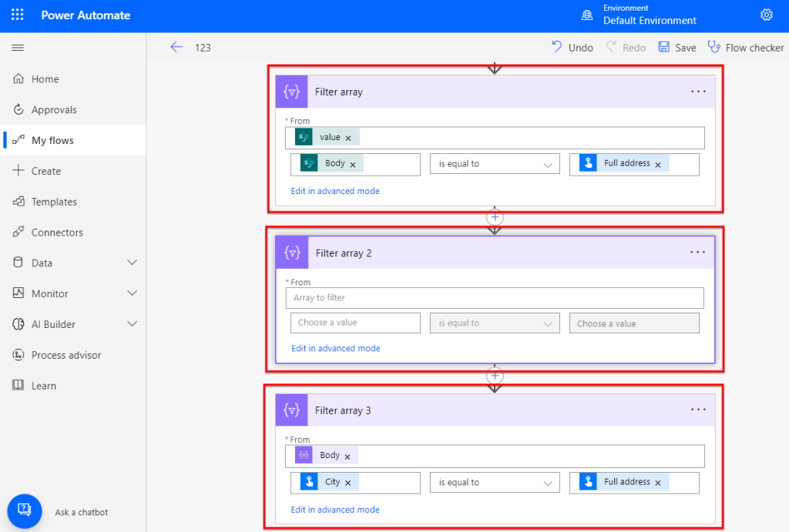
Task: Expand the AI Builder menu chevron
Action: pos(133,324)
